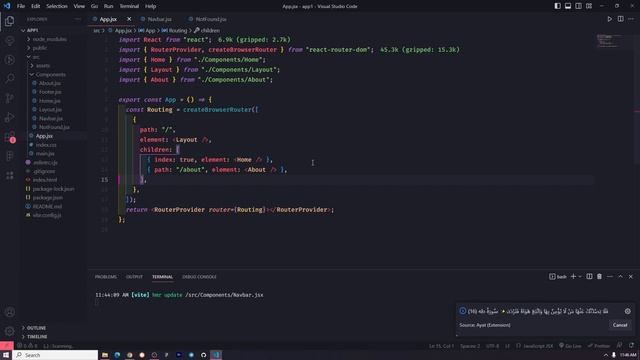Open the new terminal profile dropdown arrow
The image size is (640, 360).
coord(580,277)
